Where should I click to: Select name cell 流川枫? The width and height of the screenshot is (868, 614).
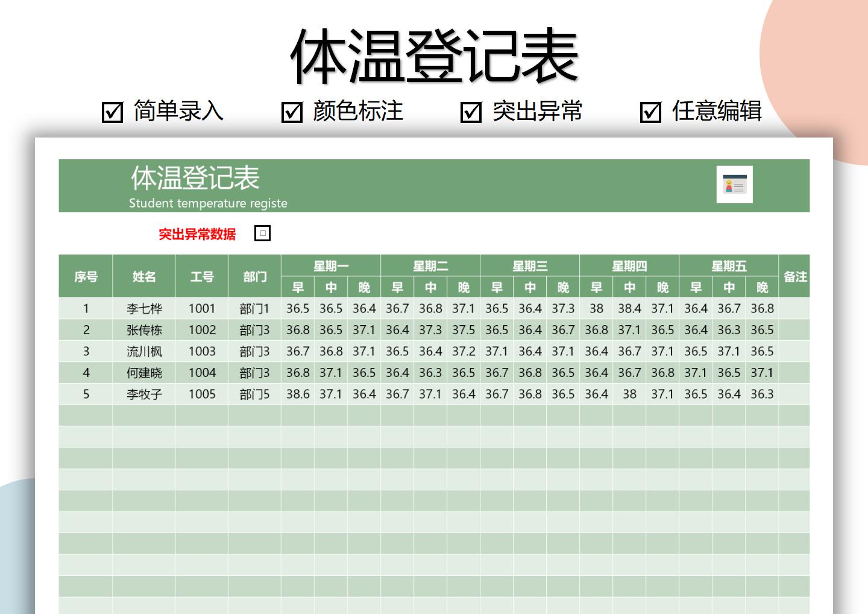(x=145, y=351)
